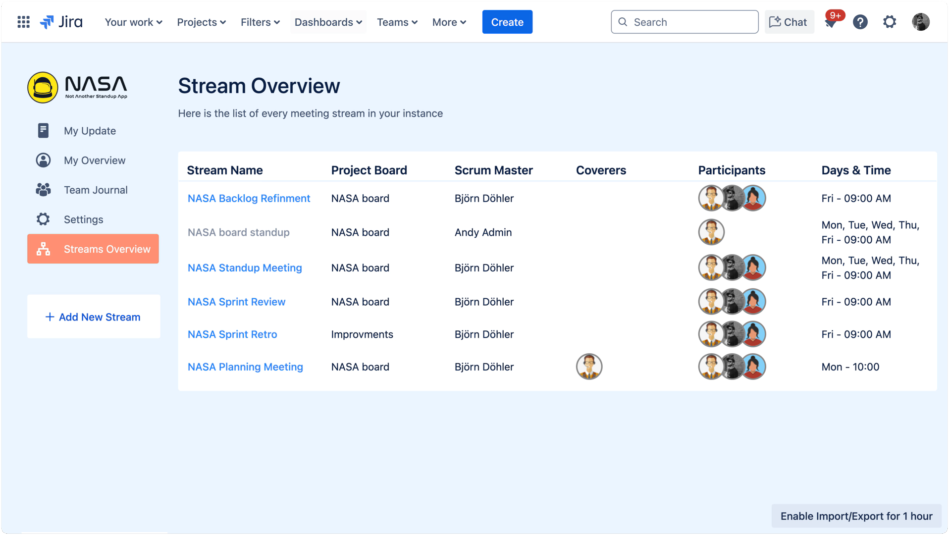Select Streams Overview in sidebar
The image size is (949, 535).
click(x=93, y=249)
